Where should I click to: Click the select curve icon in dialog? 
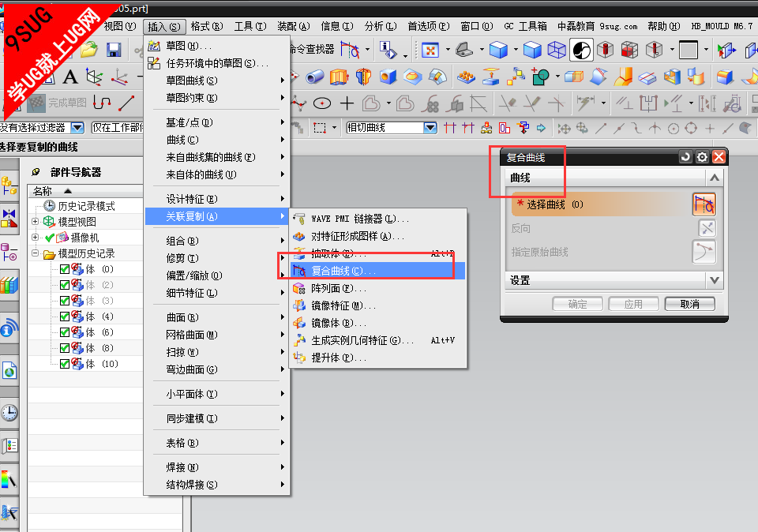pos(704,204)
